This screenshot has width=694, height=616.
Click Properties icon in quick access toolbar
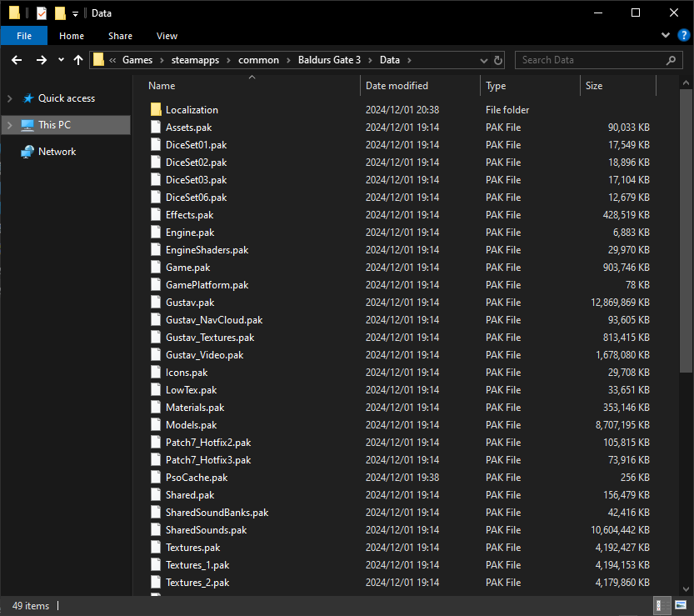point(41,13)
